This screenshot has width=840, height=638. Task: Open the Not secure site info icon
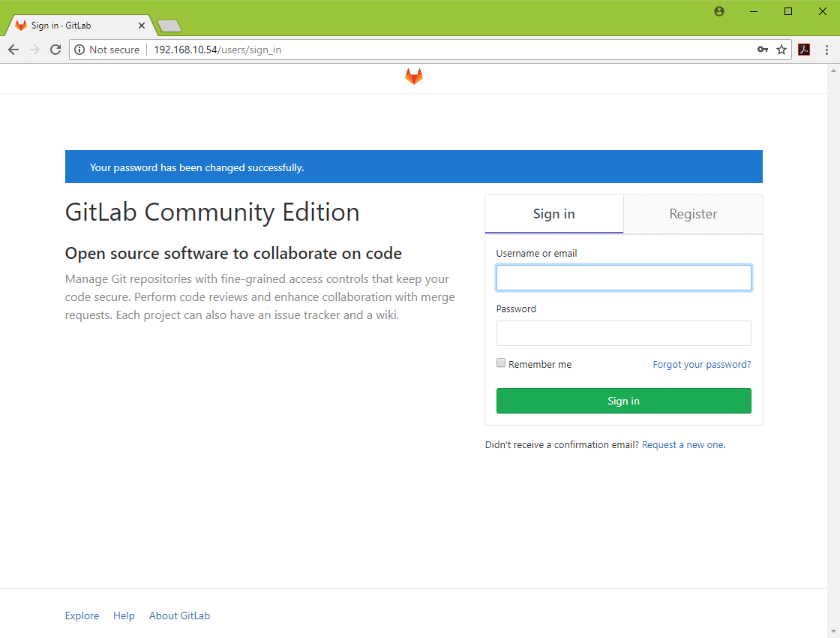(x=79, y=50)
